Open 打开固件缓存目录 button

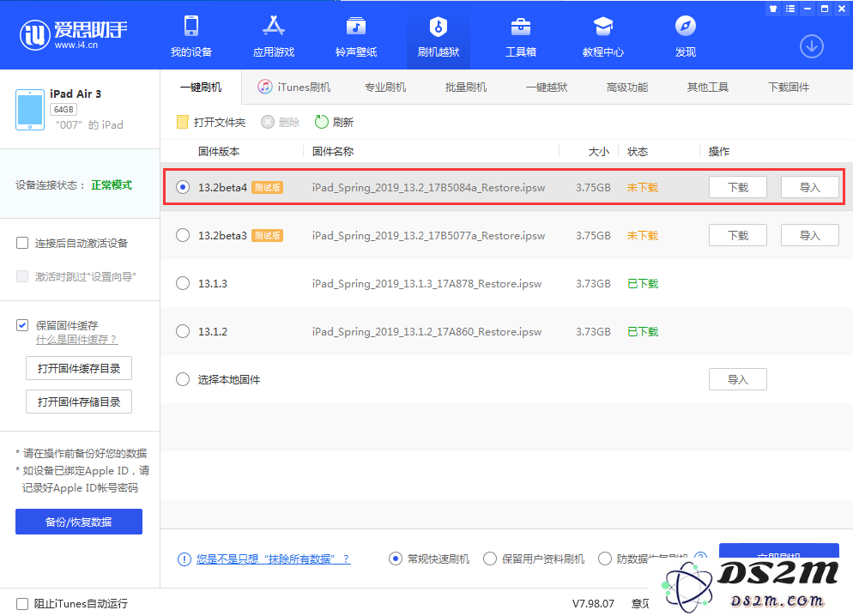(79, 369)
